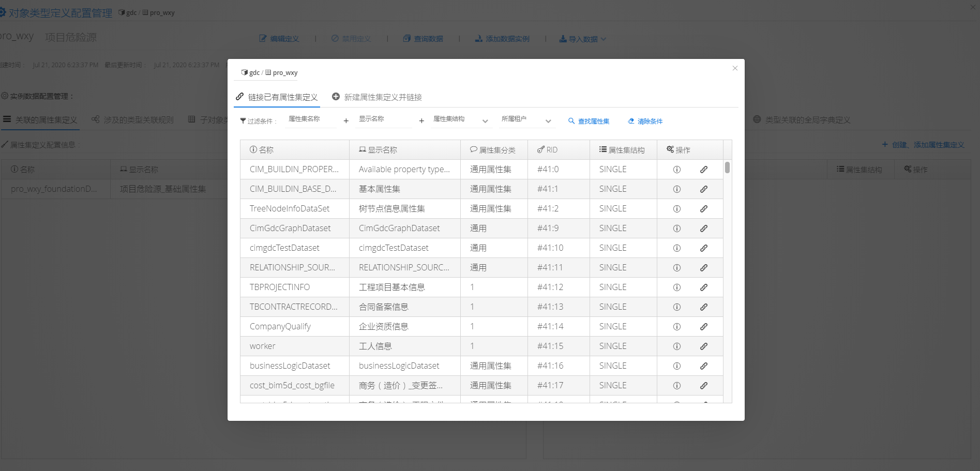This screenshot has height=471, width=980.
Task: Click plus icon after 显示名称 filter
Action: (421, 121)
